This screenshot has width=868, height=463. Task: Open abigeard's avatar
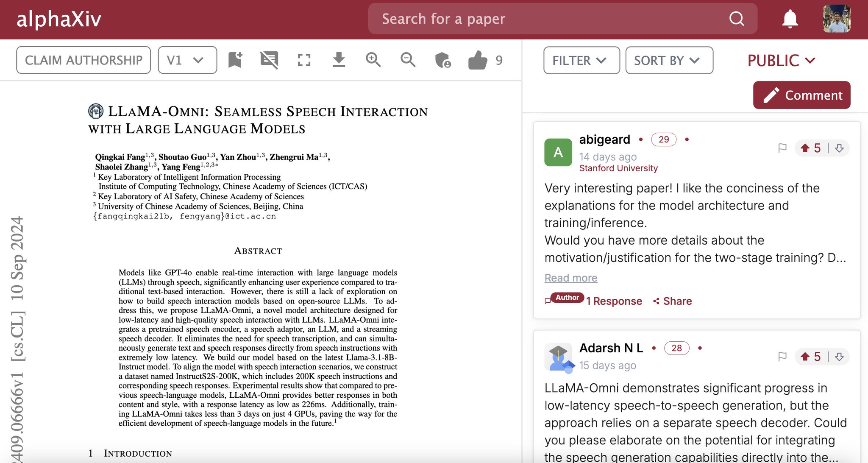click(558, 152)
